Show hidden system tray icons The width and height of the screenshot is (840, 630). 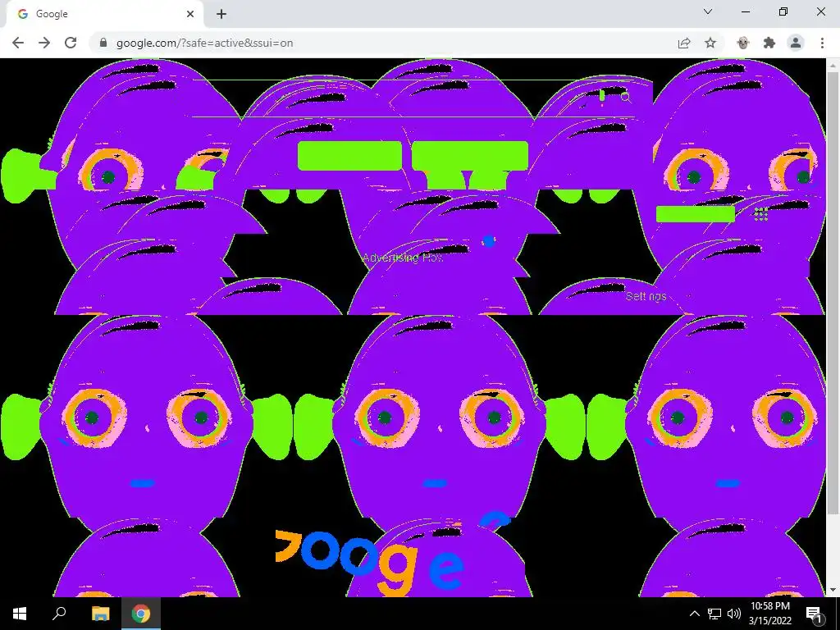694,614
